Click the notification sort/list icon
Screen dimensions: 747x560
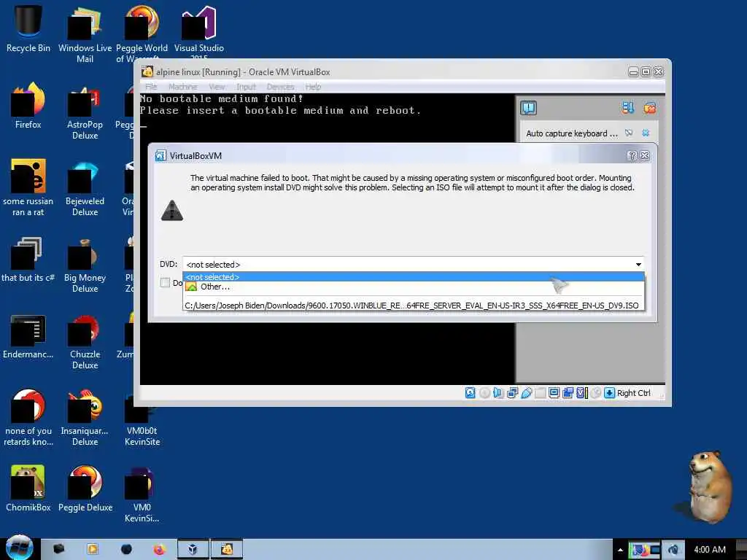coord(628,108)
